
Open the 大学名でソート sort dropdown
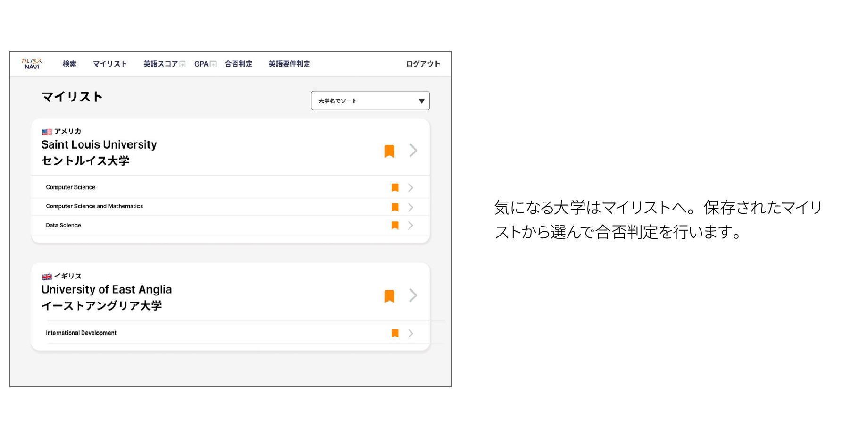370,101
